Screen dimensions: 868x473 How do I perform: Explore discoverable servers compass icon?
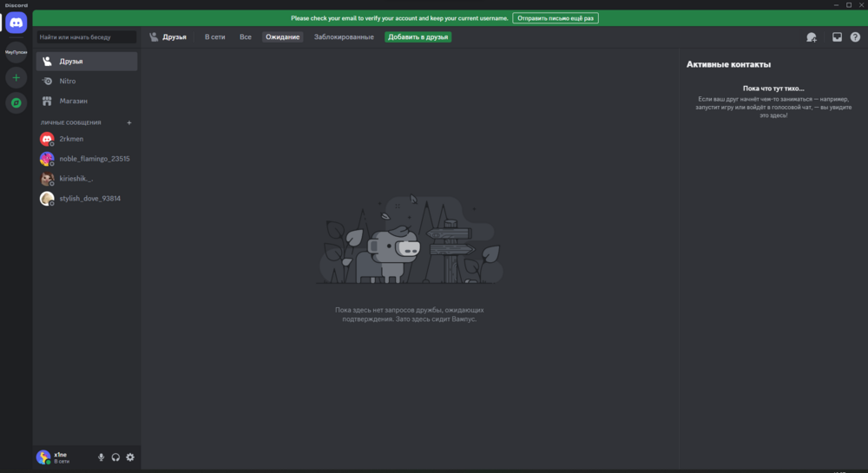pos(16,103)
